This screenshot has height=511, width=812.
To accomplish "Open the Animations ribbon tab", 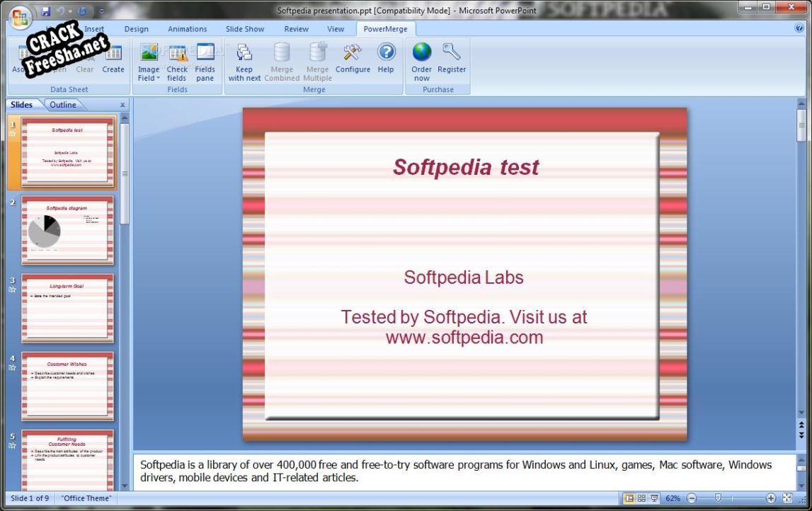I will tap(188, 29).
